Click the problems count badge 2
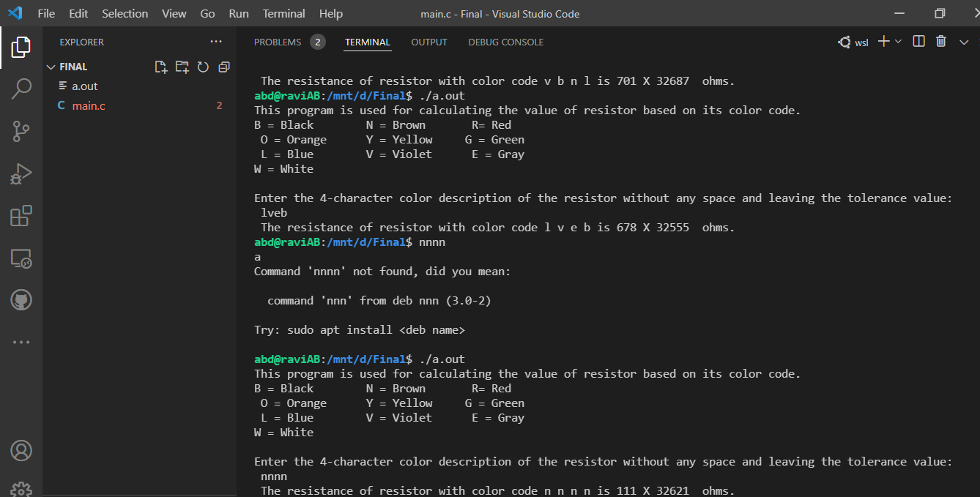This screenshot has height=497, width=980. tap(318, 42)
